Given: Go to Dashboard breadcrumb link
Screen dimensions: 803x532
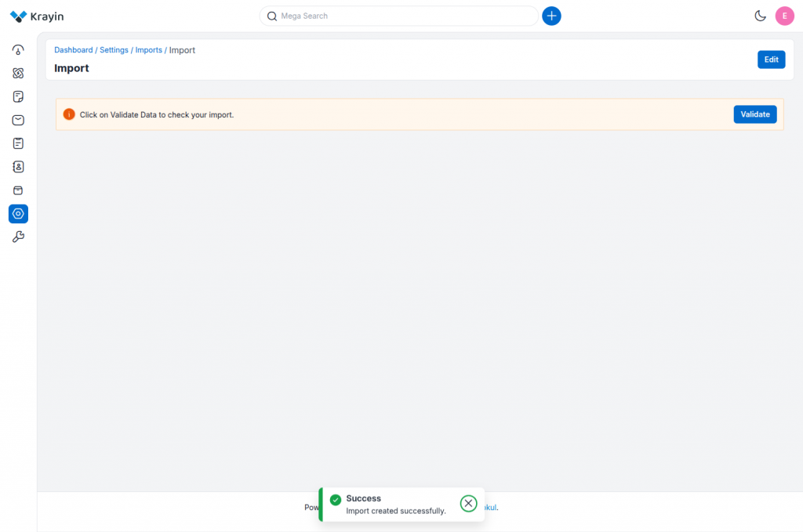Looking at the screenshot, I should (x=74, y=50).
